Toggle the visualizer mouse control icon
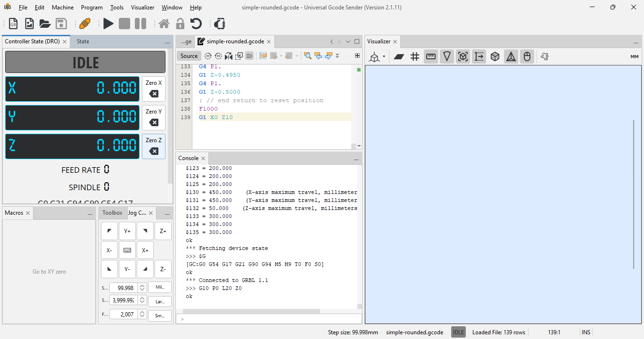Viewport: 644px width, 339px height. (527, 57)
